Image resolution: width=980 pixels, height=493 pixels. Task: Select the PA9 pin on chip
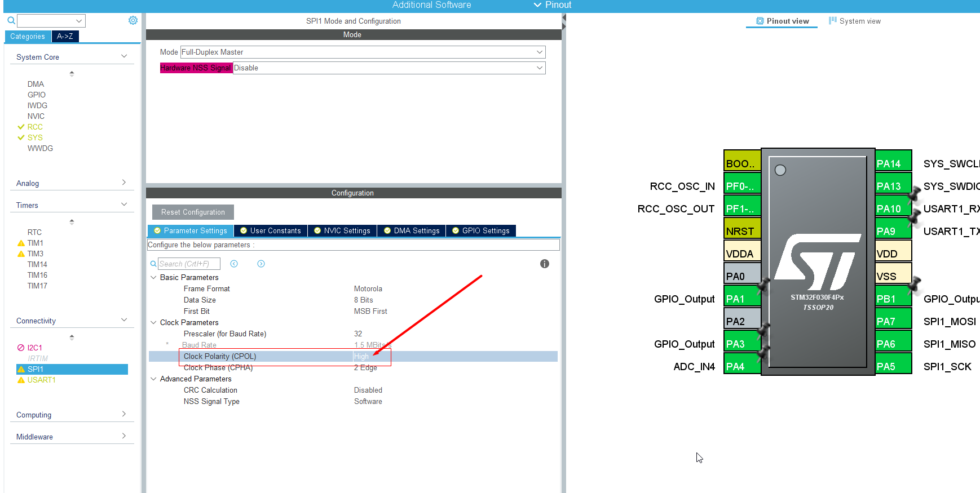893,228
